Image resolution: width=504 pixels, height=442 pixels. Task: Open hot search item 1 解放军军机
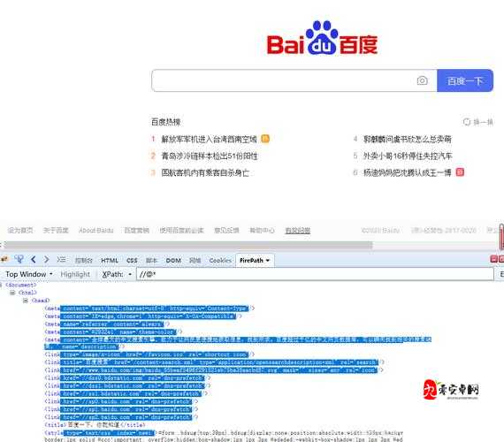[x=209, y=139]
